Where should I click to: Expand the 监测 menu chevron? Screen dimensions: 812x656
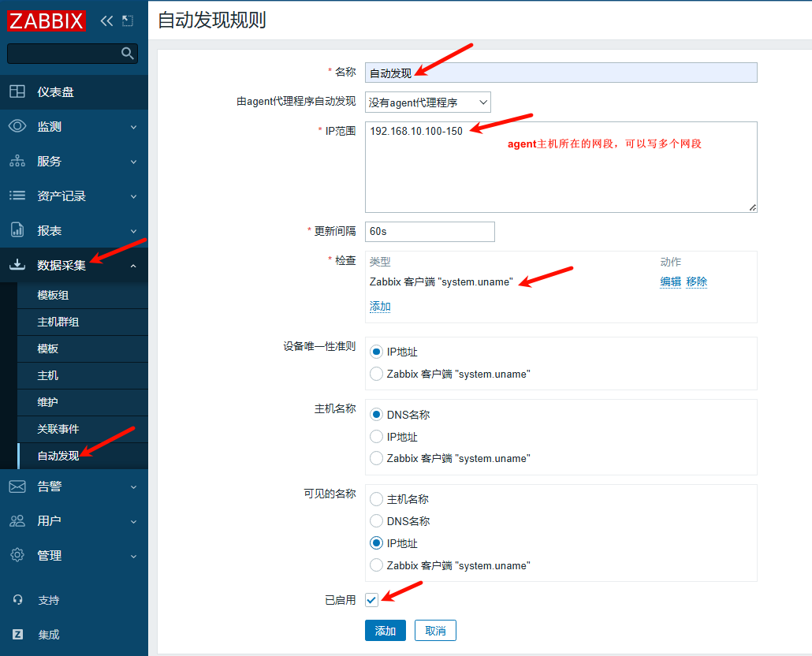tap(133, 127)
